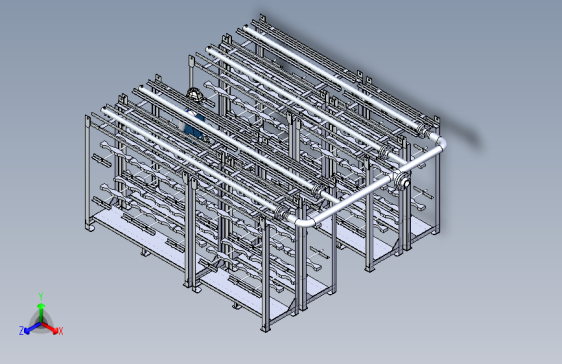Select the worker figure with the hard hat
562x364 pixels.
(x=194, y=116)
